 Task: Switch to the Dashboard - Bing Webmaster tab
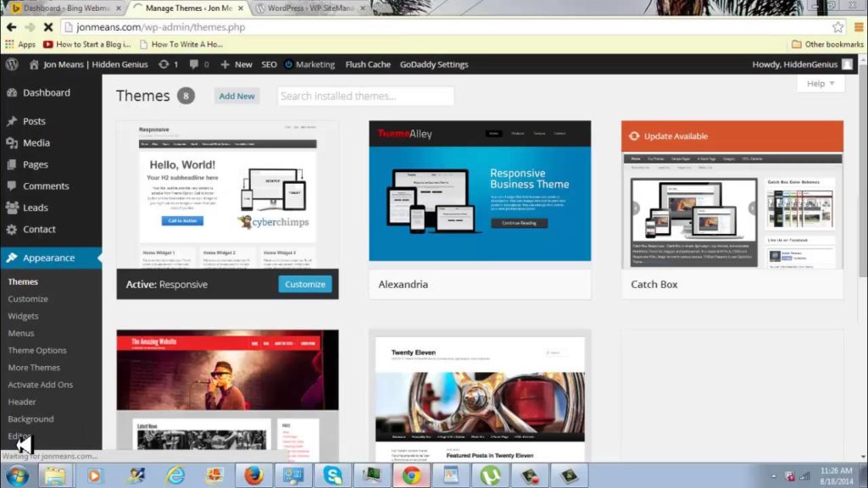65,8
